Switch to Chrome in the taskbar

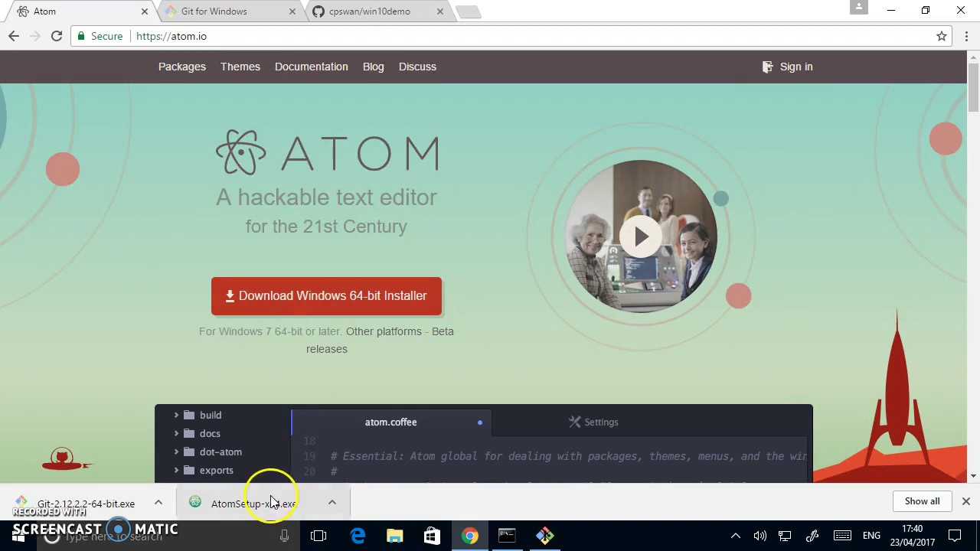[x=469, y=536]
